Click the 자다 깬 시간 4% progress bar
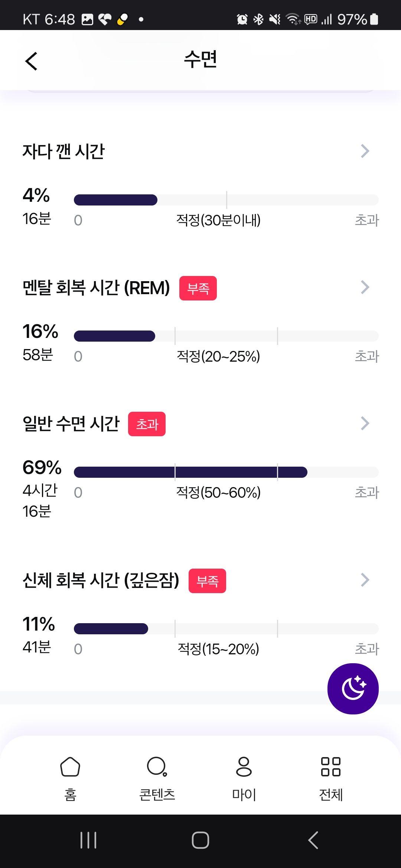 click(226, 200)
